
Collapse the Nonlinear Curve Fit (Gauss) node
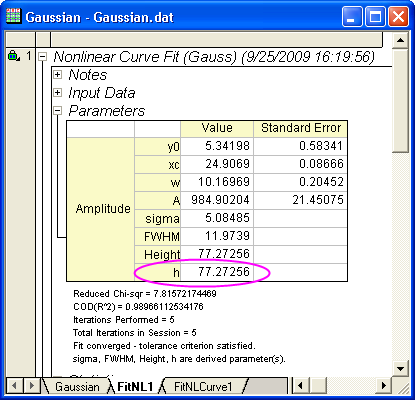click(42, 57)
